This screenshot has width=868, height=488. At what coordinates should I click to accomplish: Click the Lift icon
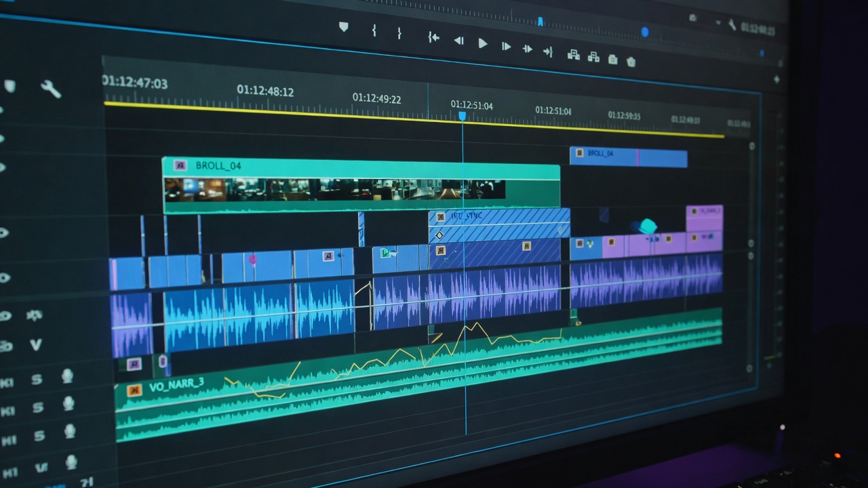[573, 54]
